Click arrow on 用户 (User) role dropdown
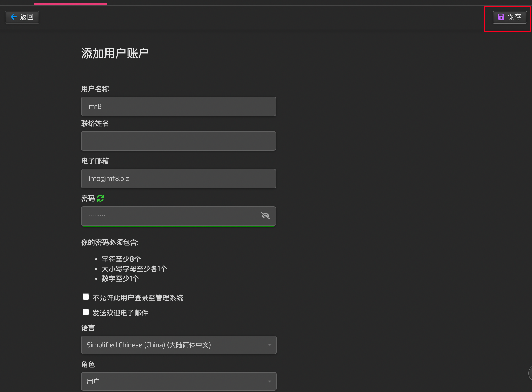532x392 pixels. [x=269, y=381]
